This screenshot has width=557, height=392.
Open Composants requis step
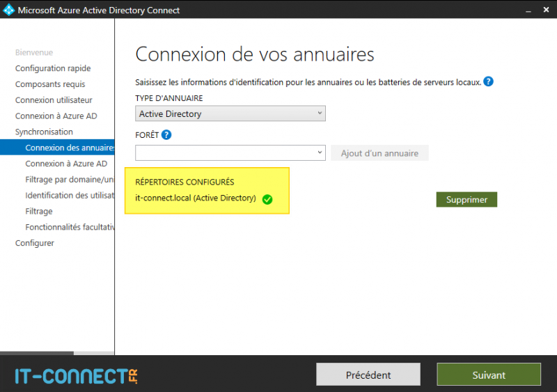pyautogui.click(x=50, y=84)
